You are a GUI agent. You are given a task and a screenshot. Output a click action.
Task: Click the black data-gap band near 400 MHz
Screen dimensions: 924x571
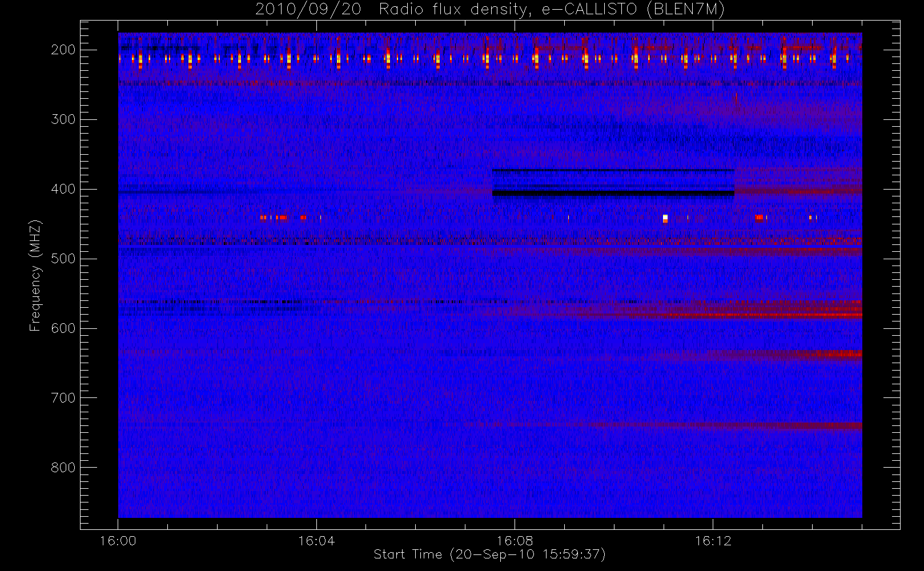[613, 194]
